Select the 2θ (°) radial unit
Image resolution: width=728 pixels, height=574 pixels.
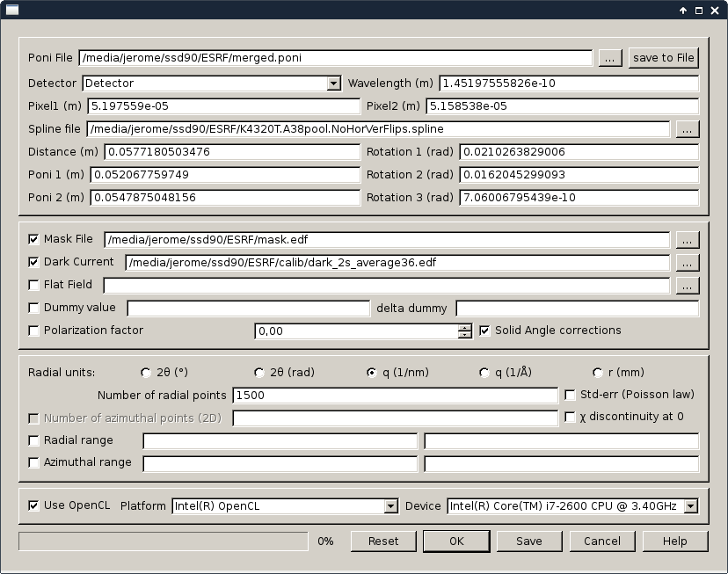coord(146,372)
